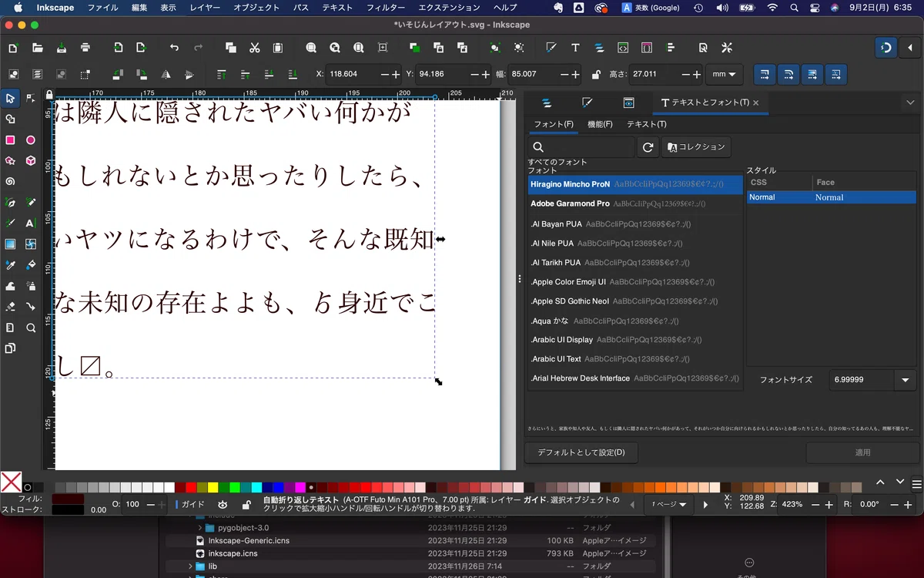Image resolution: width=924 pixels, height=578 pixels.
Task: Activate the Text tool in toolbox
Action: click(x=31, y=223)
